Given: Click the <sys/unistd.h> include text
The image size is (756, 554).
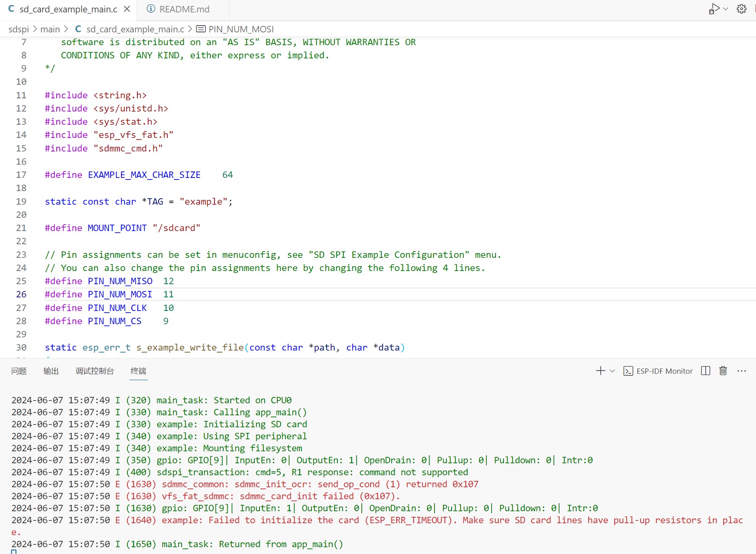Looking at the screenshot, I should pos(131,108).
